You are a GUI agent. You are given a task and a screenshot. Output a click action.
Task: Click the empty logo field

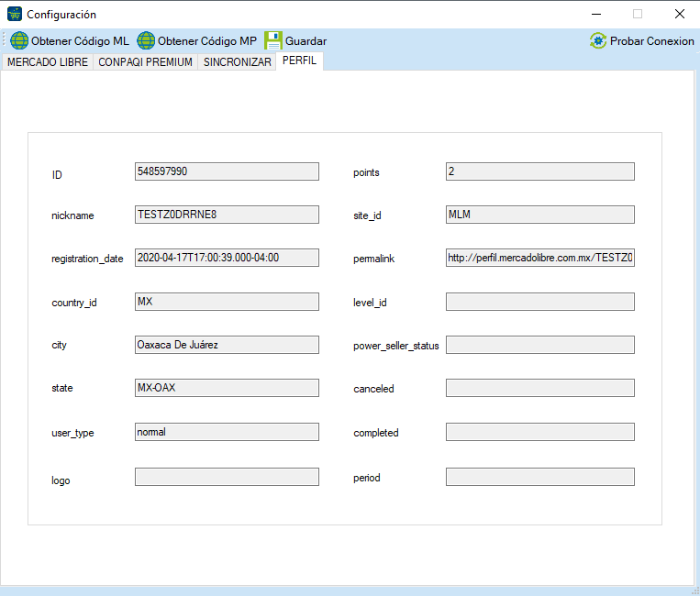227,477
